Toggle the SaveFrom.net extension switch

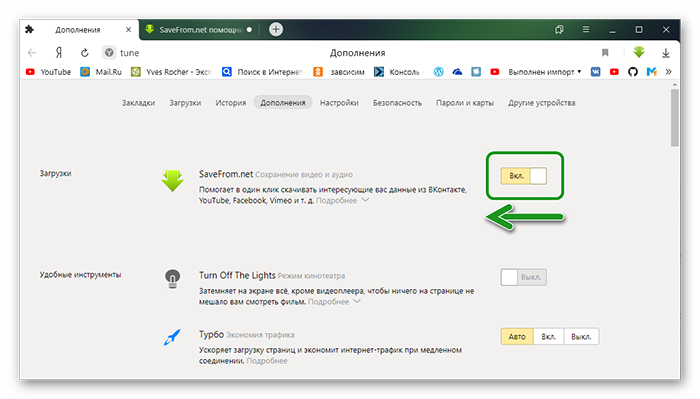[x=523, y=176]
